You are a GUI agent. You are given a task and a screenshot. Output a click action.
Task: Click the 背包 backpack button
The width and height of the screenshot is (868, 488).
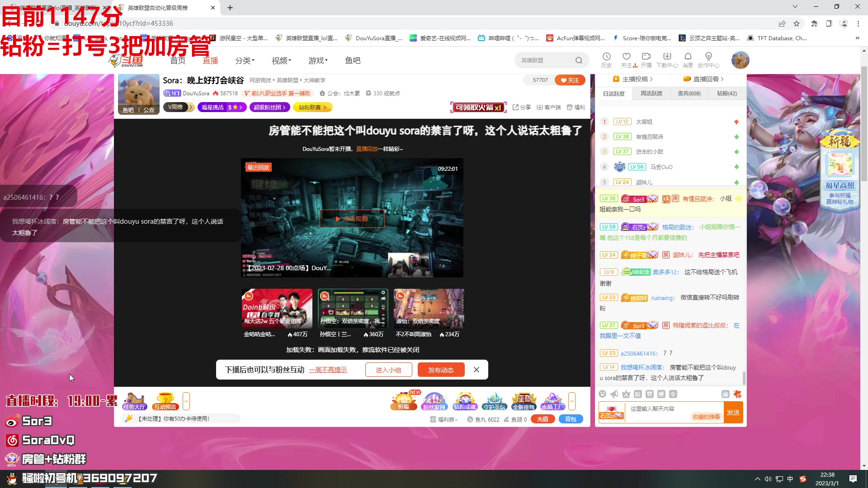coord(571,419)
